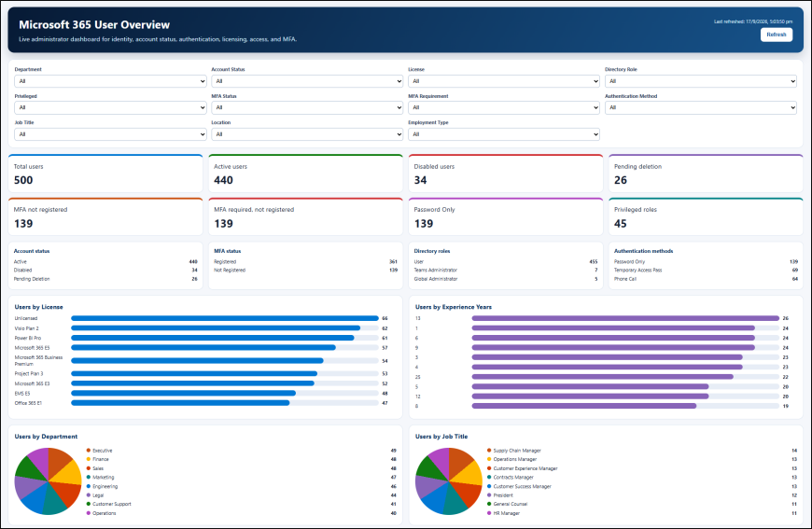This screenshot has height=529, width=812.
Task: Click the Registered row in MFA status
Action: coord(305,262)
